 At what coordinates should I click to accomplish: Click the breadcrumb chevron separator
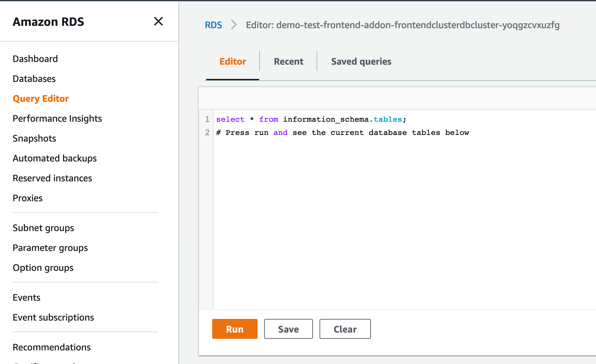click(x=234, y=25)
